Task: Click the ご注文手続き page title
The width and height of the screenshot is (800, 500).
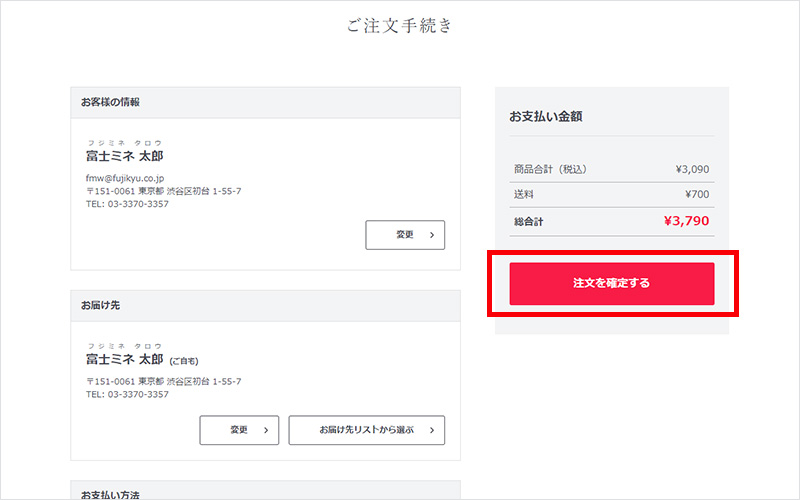Action: tap(400, 26)
